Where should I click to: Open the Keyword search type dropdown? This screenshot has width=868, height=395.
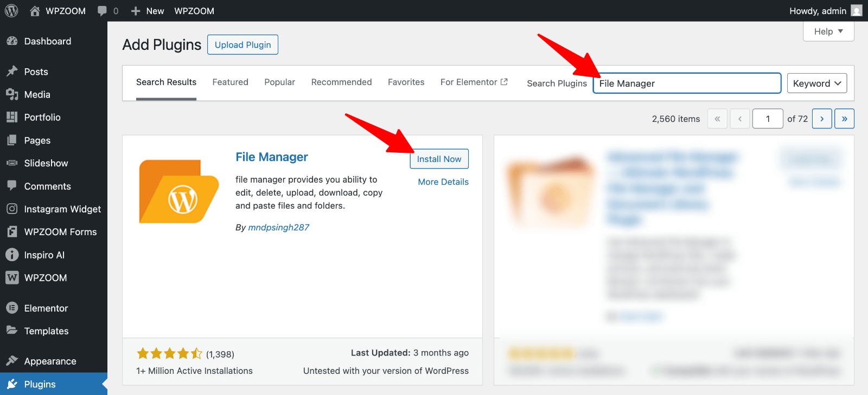click(817, 83)
